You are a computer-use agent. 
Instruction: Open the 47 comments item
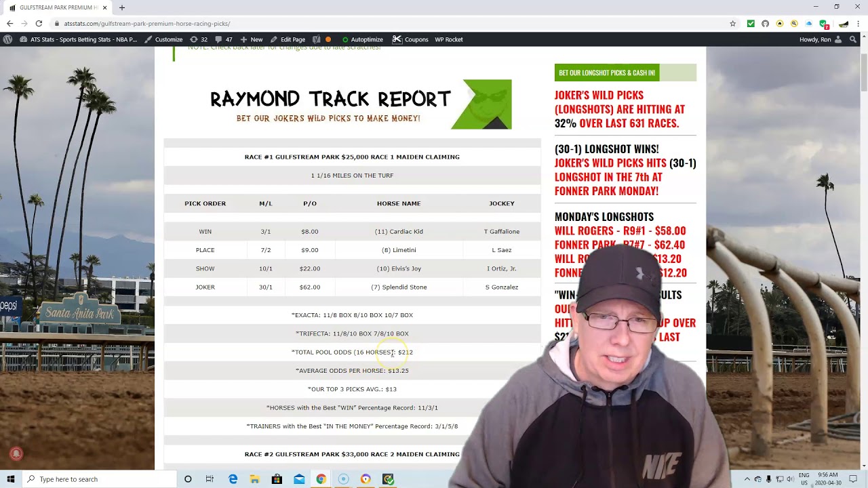(x=224, y=39)
